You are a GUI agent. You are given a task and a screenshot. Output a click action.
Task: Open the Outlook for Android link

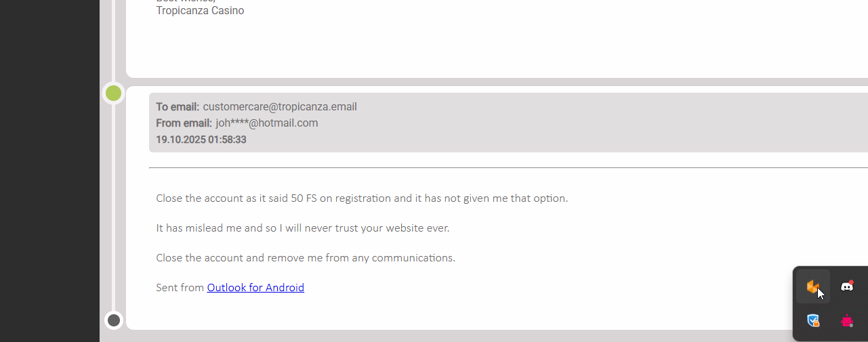pos(255,287)
